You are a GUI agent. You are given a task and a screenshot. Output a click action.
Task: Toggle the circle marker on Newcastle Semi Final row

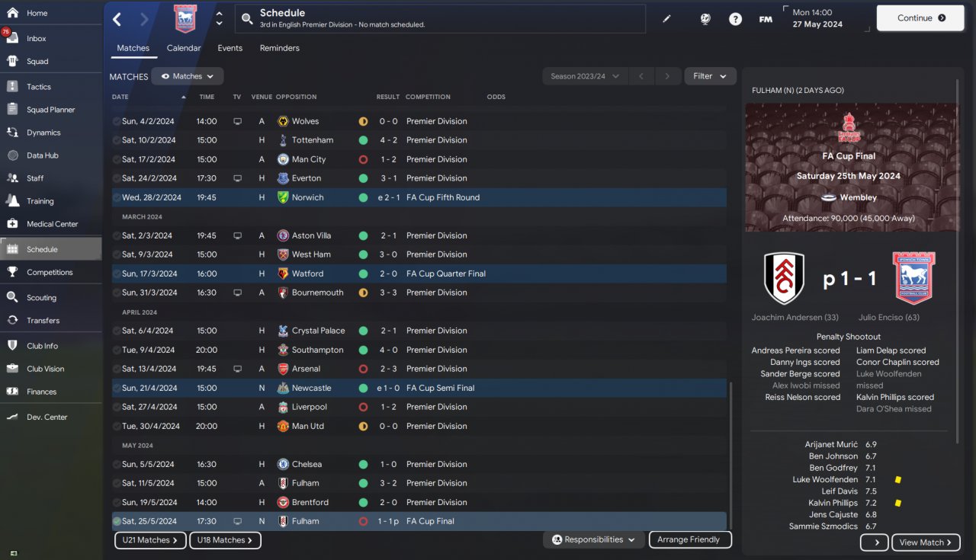[x=117, y=388]
